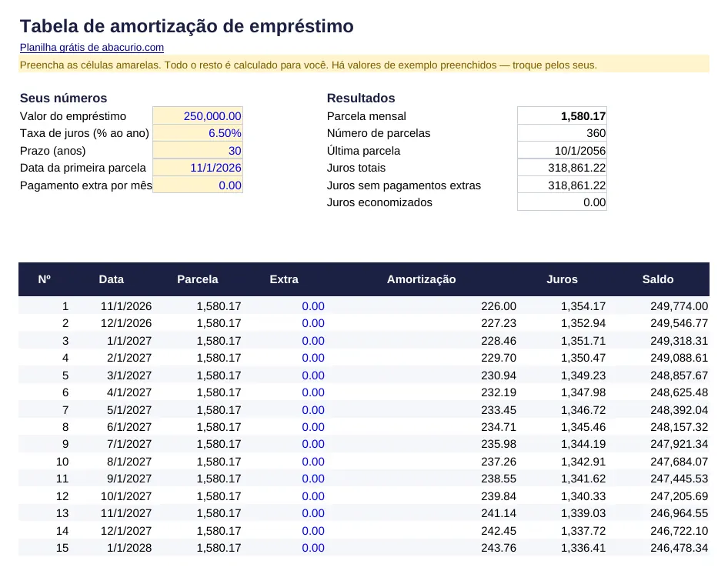Select the Parcela mensal result 1,580.17
This screenshot has height=574, width=728.
[562, 116]
